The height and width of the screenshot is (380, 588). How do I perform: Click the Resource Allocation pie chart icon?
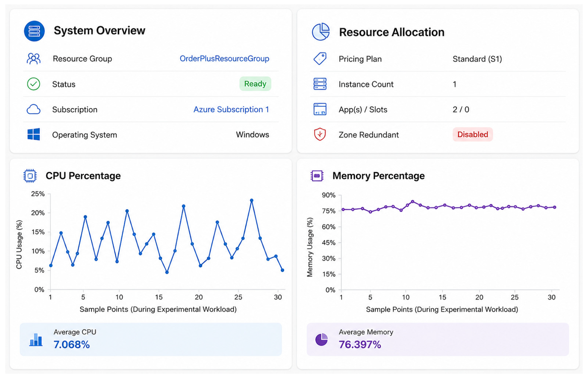[x=321, y=32]
